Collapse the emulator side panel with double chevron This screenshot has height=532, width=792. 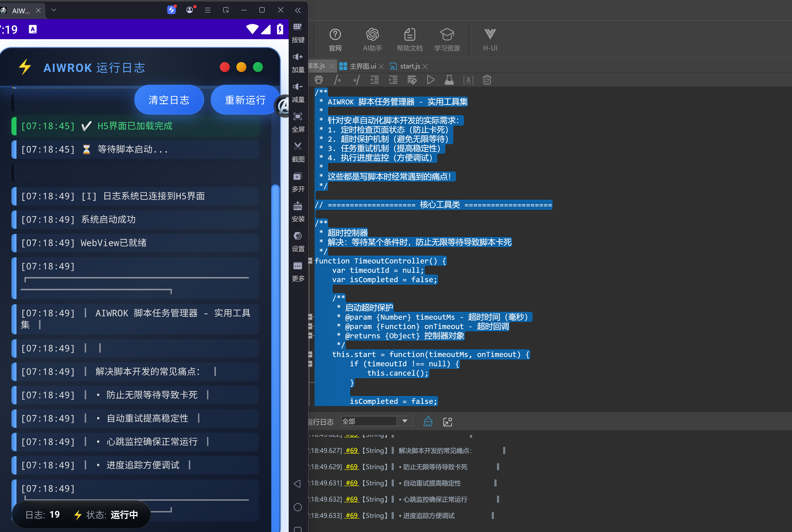click(298, 10)
